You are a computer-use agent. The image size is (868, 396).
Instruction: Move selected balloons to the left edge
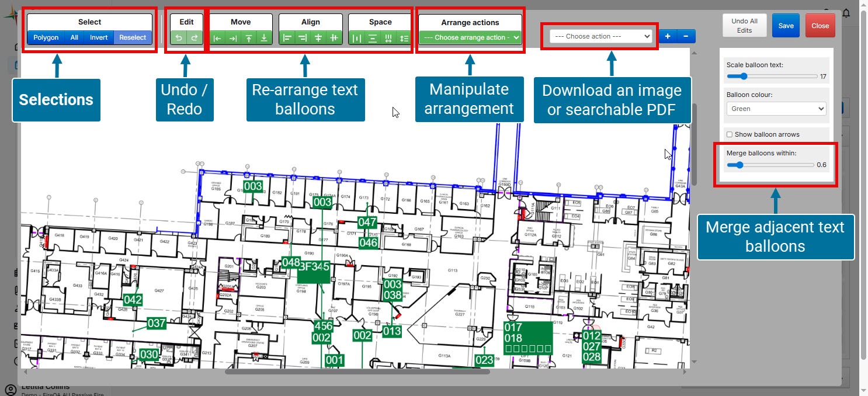217,38
